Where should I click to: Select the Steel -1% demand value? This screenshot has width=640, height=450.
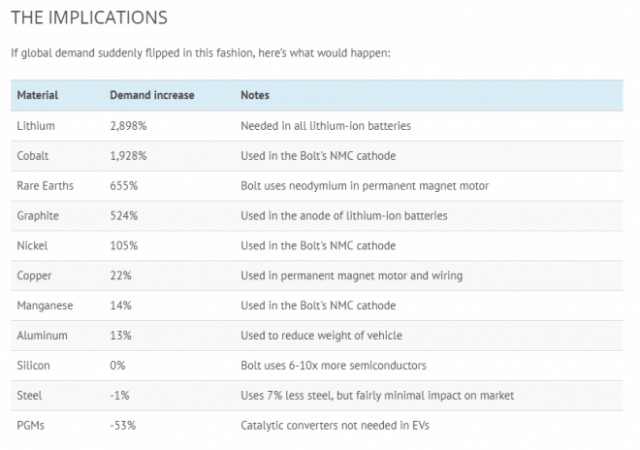click(x=118, y=396)
